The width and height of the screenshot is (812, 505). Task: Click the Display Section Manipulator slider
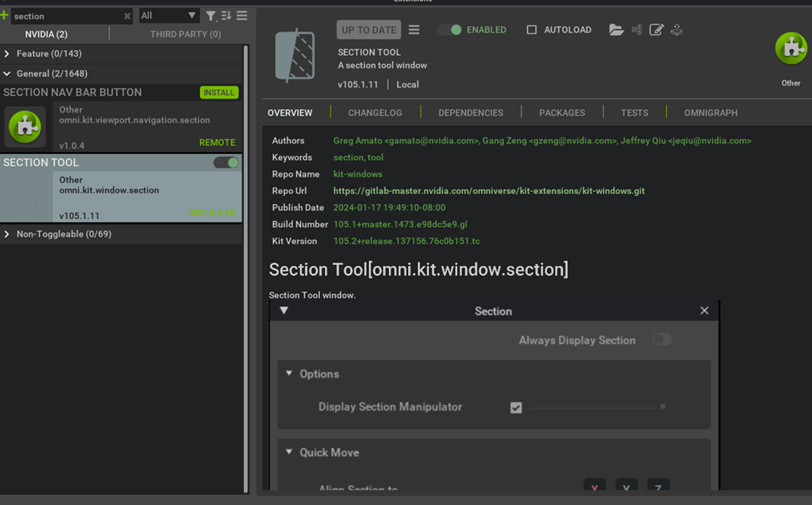click(x=598, y=407)
